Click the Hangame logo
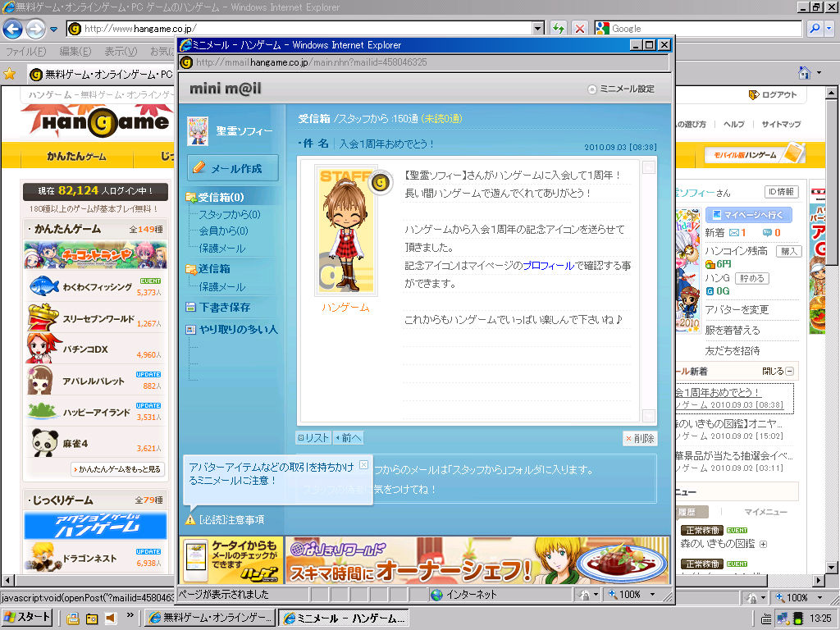 click(x=98, y=121)
